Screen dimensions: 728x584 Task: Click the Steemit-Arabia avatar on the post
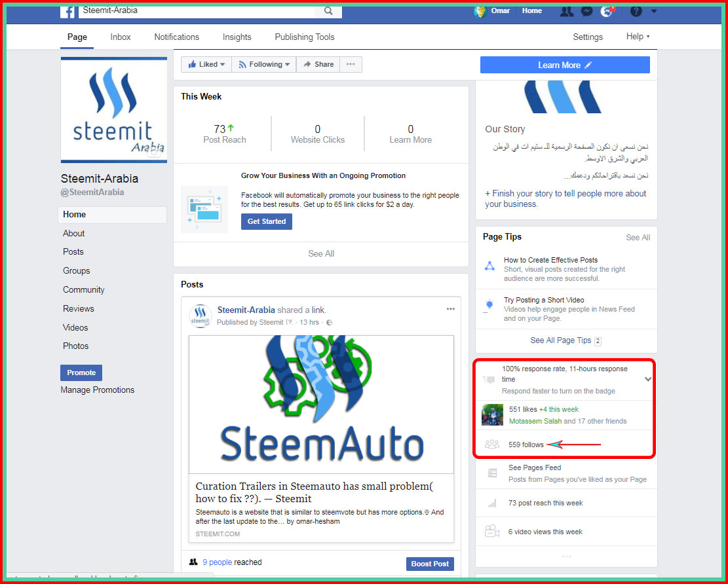[x=201, y=316]
